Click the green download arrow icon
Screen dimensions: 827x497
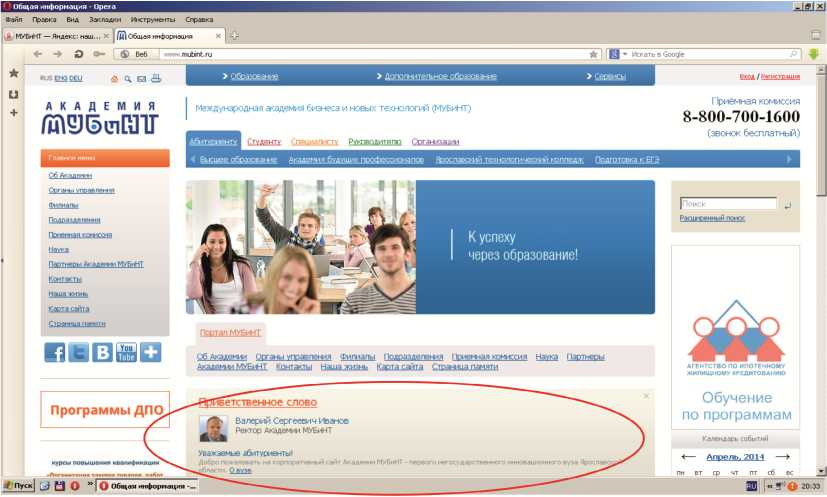pyautogui.click(x=814, y=54)
